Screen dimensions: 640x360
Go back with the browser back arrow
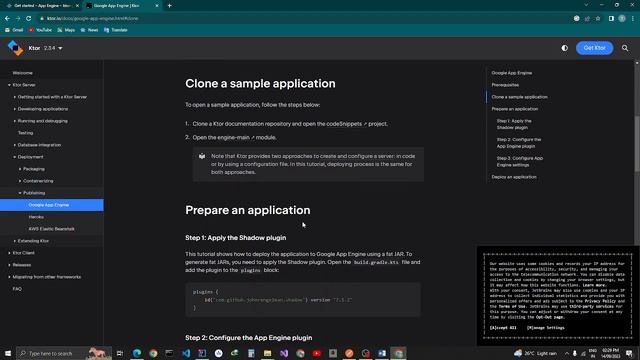pos(7,18)
